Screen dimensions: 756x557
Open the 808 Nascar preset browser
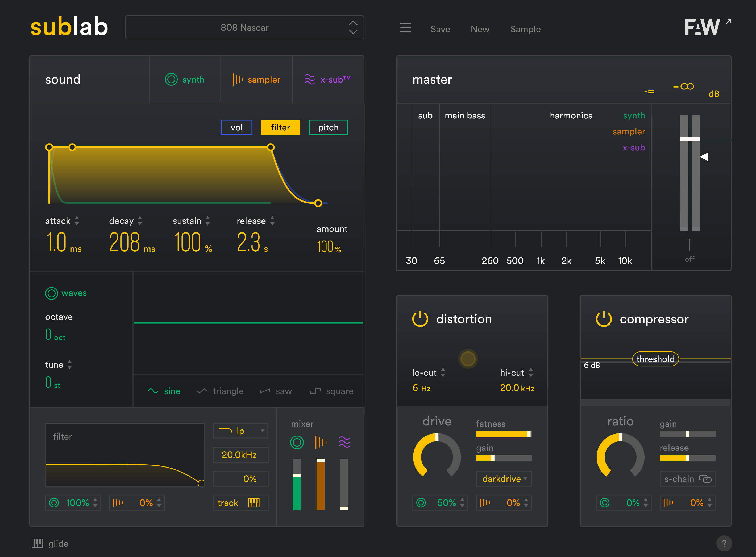pos(244,27)
